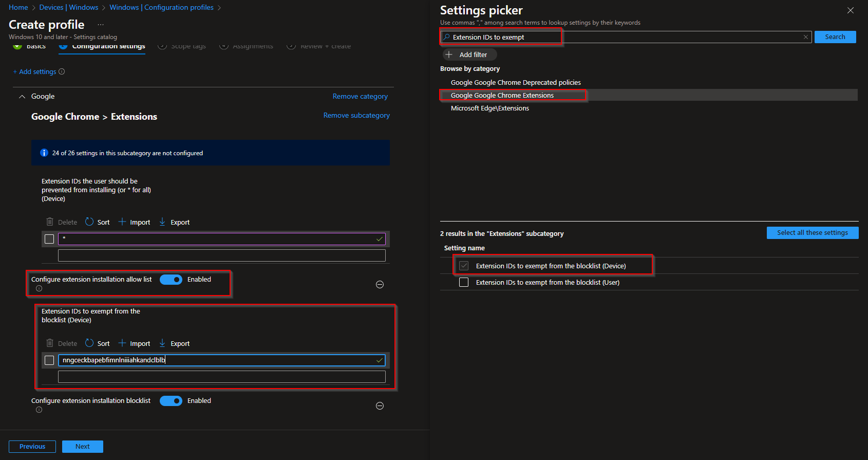The height and width of the screenshot is (460, 868).
Task: Go to the Scope tags step
Action: point(182,46)
